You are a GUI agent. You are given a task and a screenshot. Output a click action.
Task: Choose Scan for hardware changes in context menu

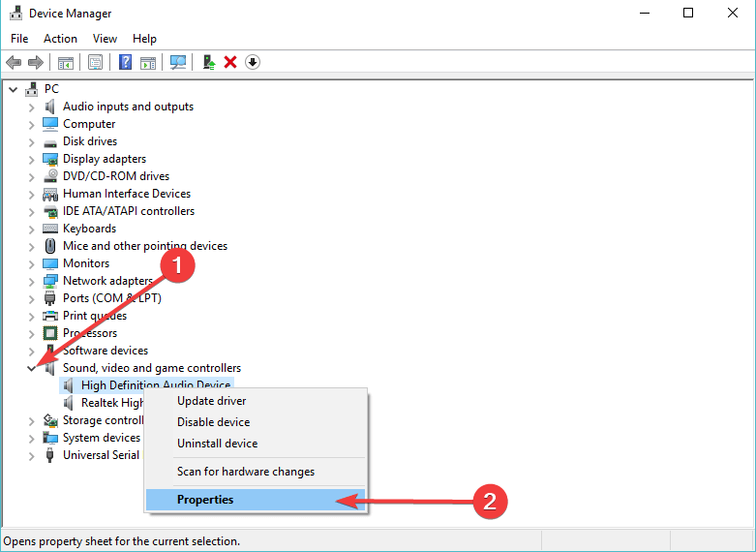pos(256,472)
